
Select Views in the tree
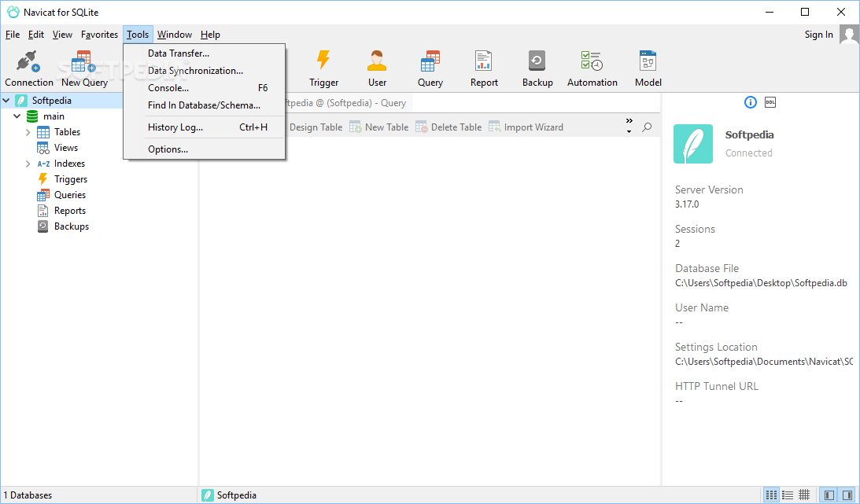pyautogui.click(x=66, y=148)
